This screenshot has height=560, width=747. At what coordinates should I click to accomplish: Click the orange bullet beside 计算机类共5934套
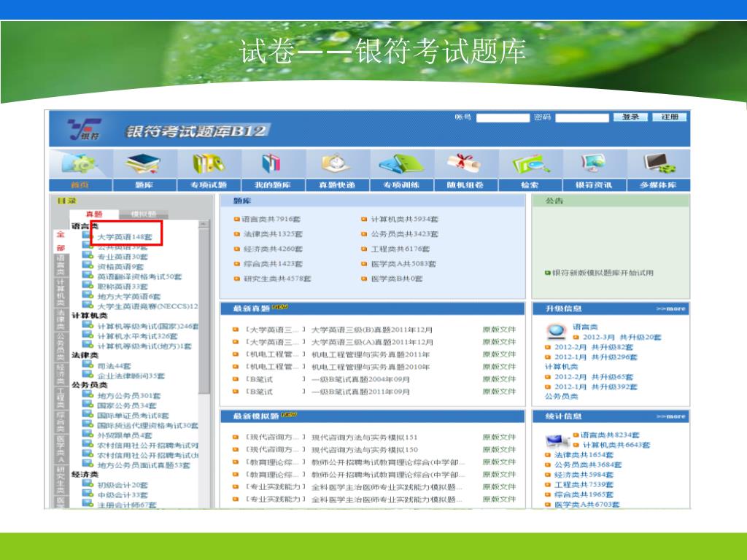364,219
